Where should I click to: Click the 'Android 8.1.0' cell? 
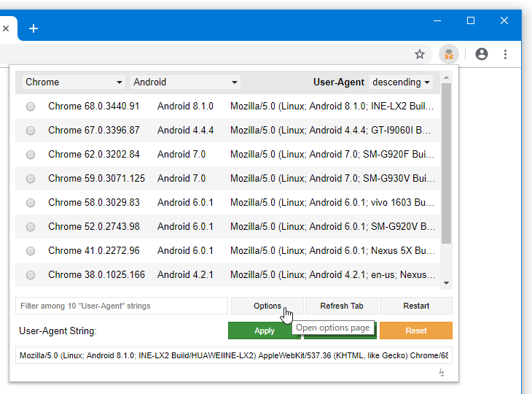pyautogui.click(x=185, y=107)
